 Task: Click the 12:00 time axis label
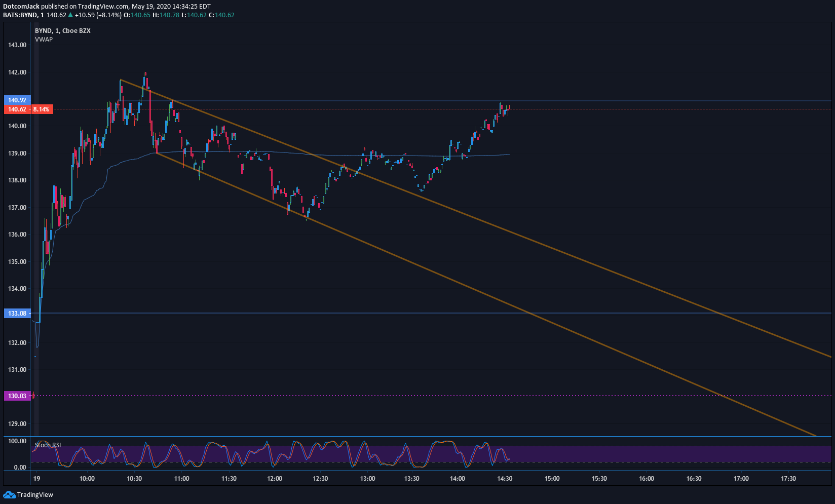(x=275, y=479)
